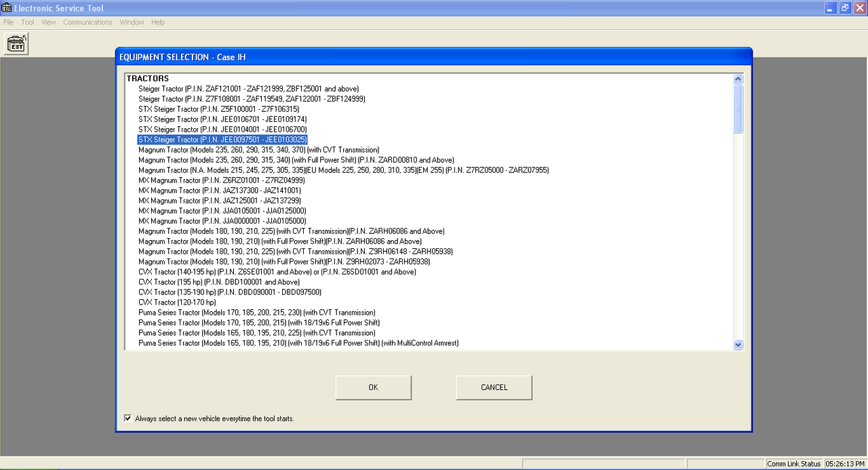The width and height of the screenshot is (868, 470).
Task: Select STX Steiger Tractor Z5F100001 - Z7F106315
Action: 218,109
